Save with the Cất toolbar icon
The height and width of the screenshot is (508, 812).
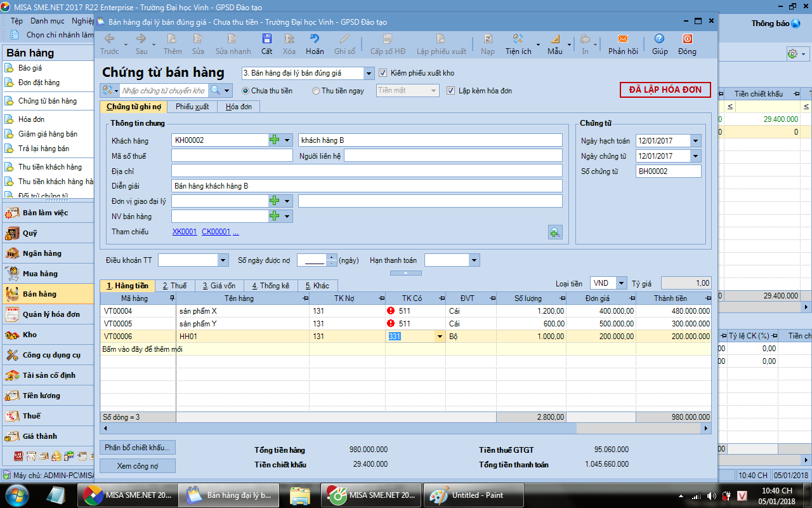tap(266, 39)
